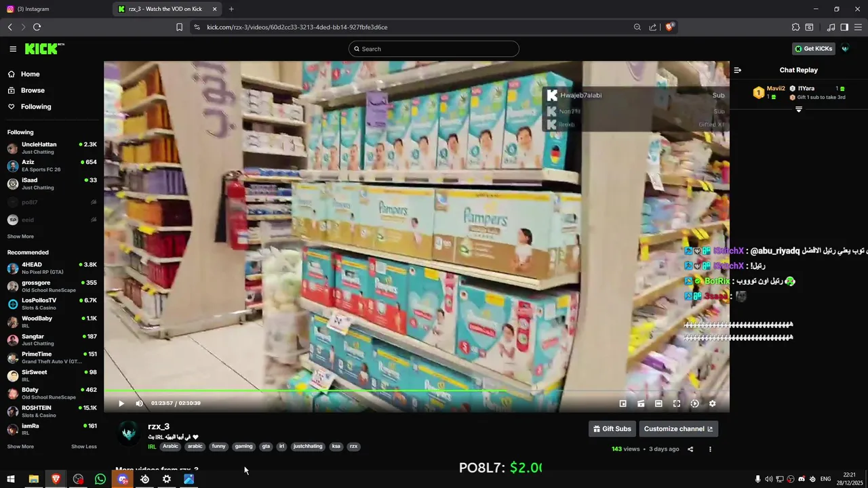The height and width of the screenshot is (488, 868).
Task: Click the funny tag under the title
Action: click(218, 447)
